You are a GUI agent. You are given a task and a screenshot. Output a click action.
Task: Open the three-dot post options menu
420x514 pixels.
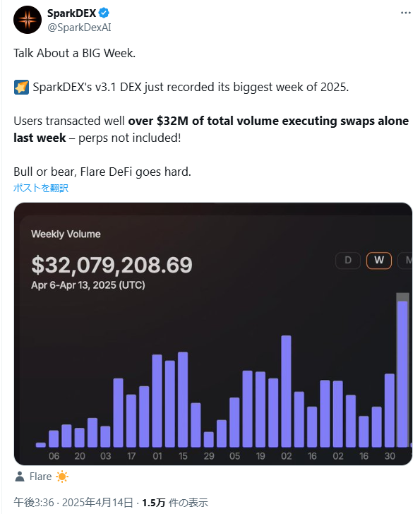point(406,13)
